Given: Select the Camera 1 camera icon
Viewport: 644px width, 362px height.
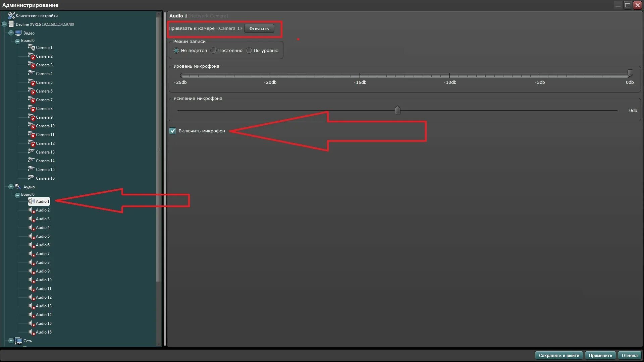Looking at the screenshot, I should [32, 47].
